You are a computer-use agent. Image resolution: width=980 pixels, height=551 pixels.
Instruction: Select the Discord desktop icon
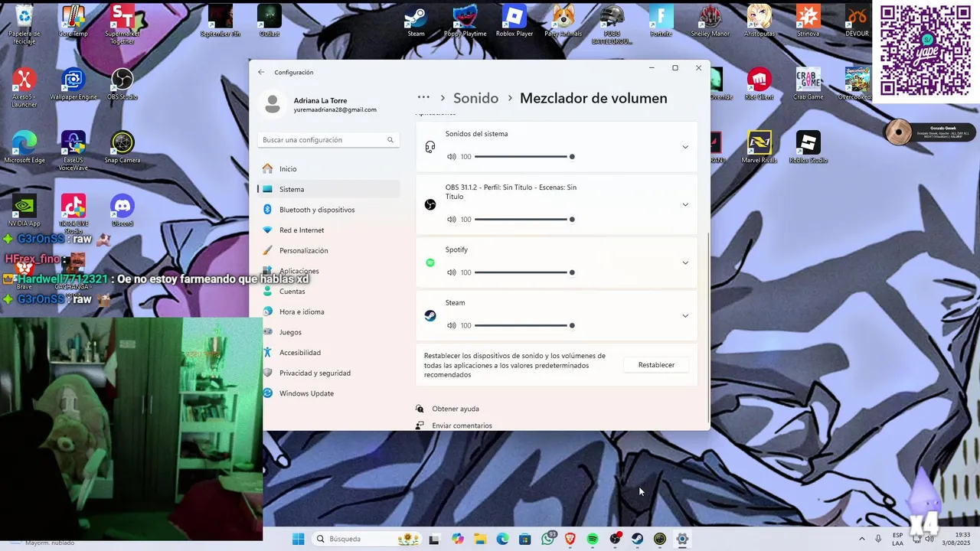point(122,210)
